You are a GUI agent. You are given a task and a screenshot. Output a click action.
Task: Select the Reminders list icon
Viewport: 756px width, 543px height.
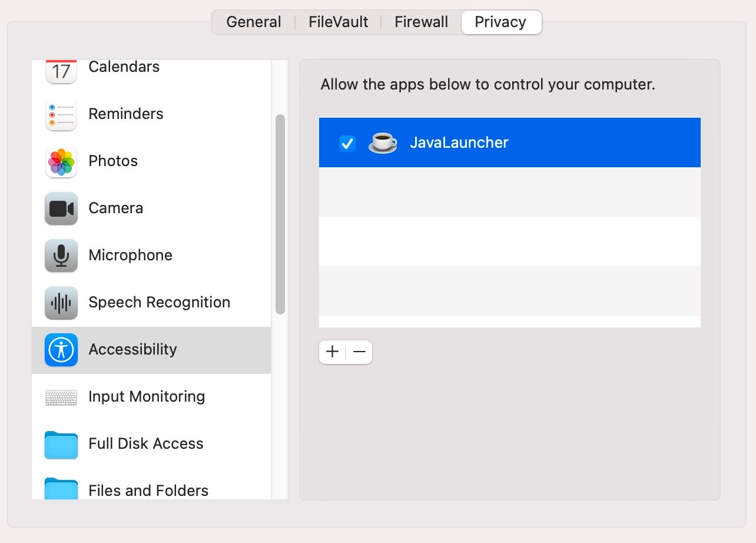pos(61,115)
